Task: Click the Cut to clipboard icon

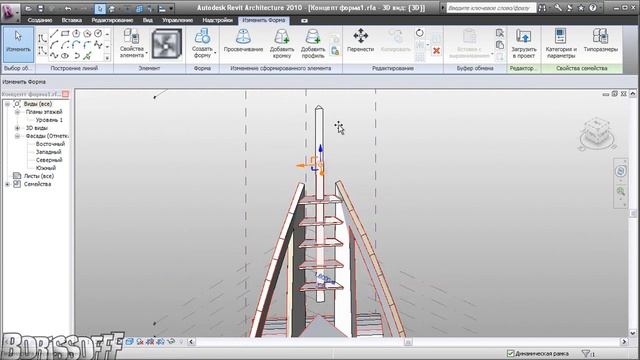Action: pos(500,33)
